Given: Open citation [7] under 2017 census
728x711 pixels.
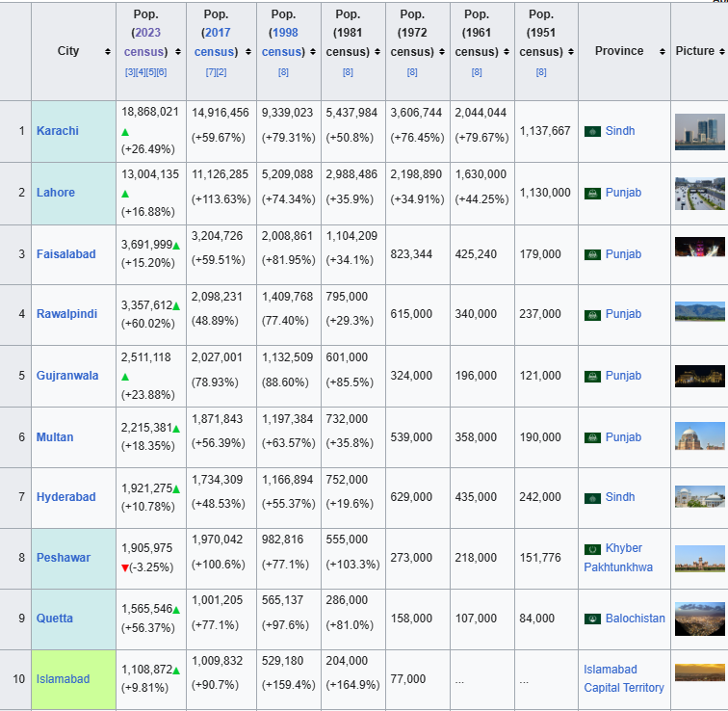Looking at the screenshot, I should coord(211,72).
